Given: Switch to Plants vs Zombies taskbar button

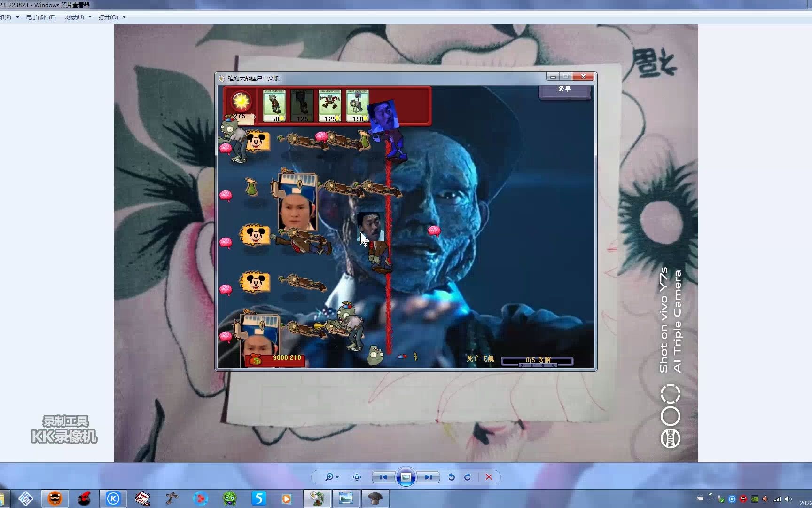Looking at the screenshot, I should (x=317, y=499).
